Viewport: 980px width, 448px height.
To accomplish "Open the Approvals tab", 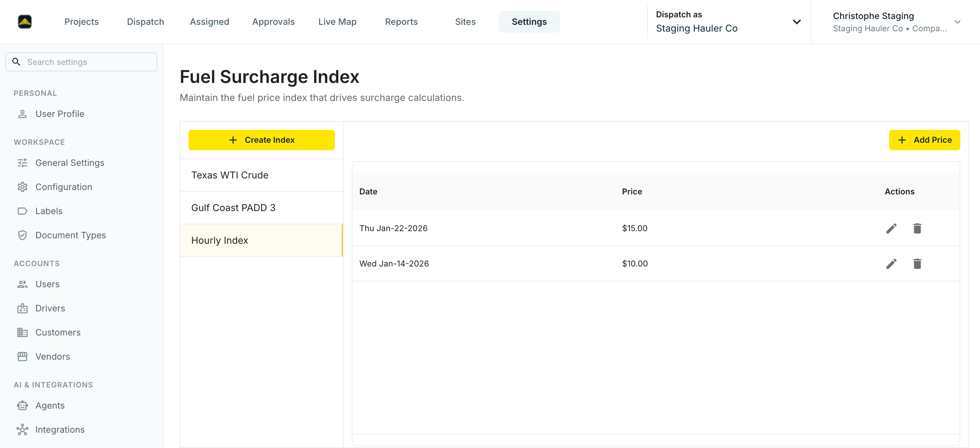I will [x=274, y=22].
